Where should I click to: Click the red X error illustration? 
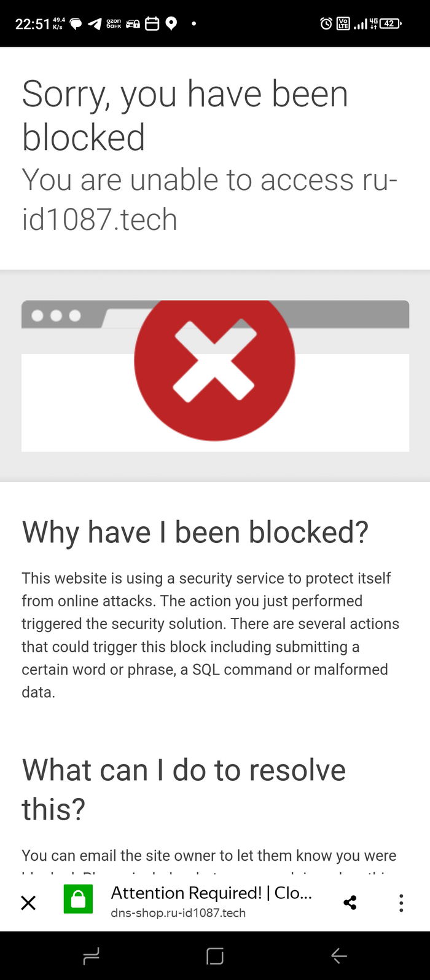coord(214,362)
